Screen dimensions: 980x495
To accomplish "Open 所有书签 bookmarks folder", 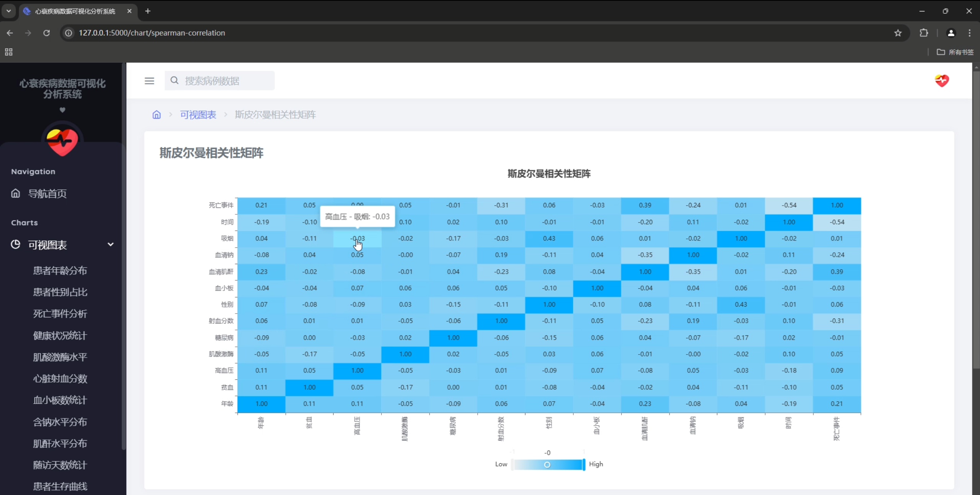I will coord(955,52).
